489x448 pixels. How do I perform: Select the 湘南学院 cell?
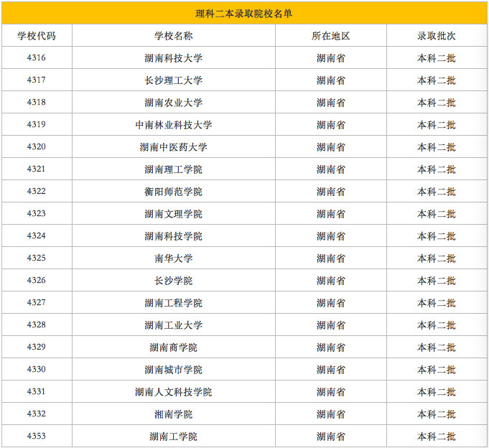click(173, 414)
